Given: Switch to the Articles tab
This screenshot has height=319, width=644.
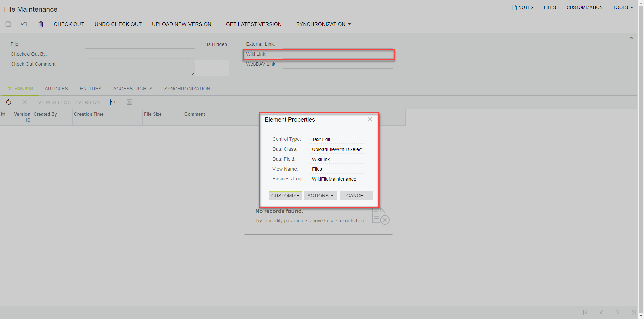Looking at the screenshot, I should click(56, 89).
